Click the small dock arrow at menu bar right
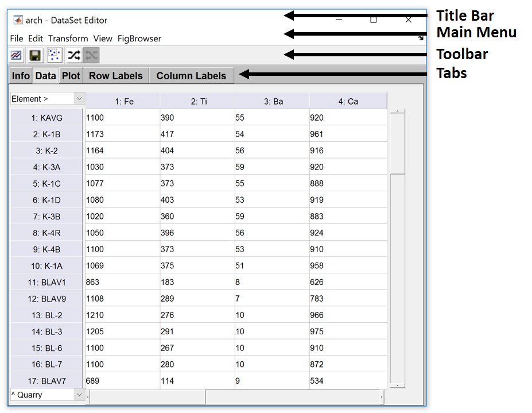Image resolution: width=532 pixels, height=413 pixels. pos(420,38)
